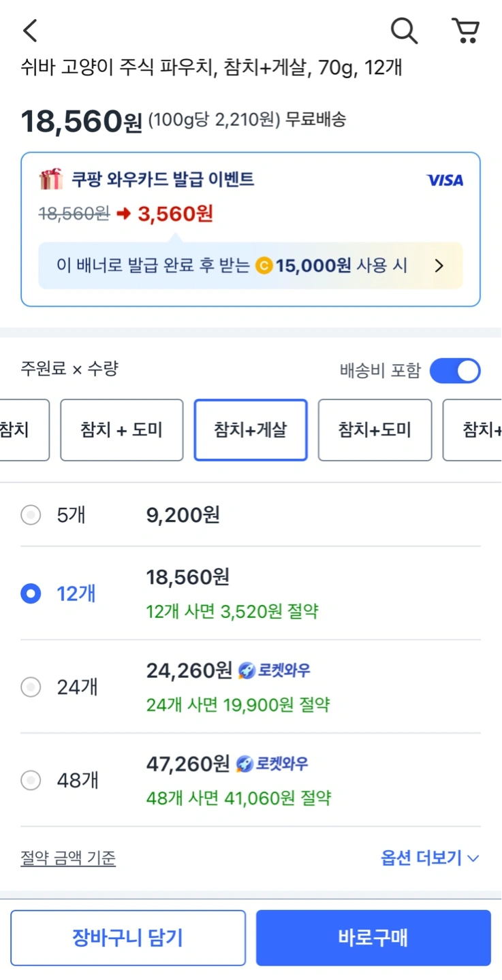
Task: Choose the 참치+게살 flavor tab
Action: 251,430
